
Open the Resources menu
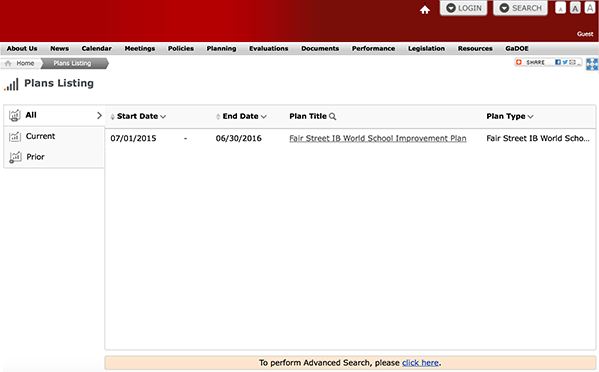[475, 49]
